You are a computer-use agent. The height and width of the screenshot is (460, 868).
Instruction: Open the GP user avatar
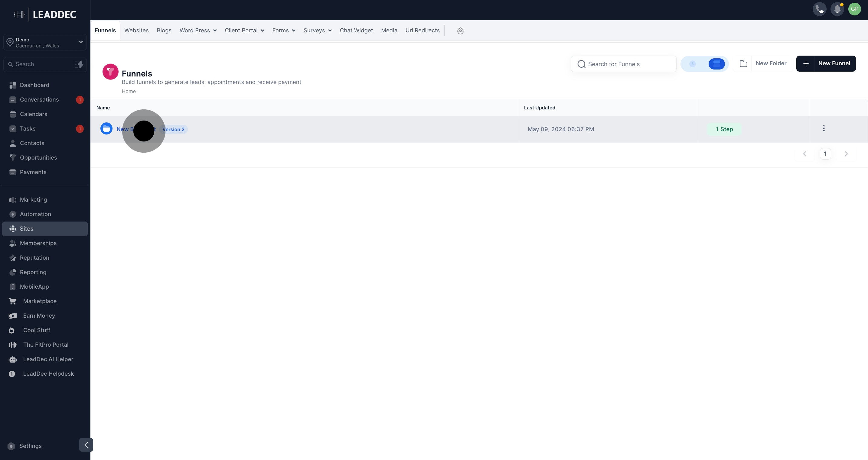pos(854,9)
